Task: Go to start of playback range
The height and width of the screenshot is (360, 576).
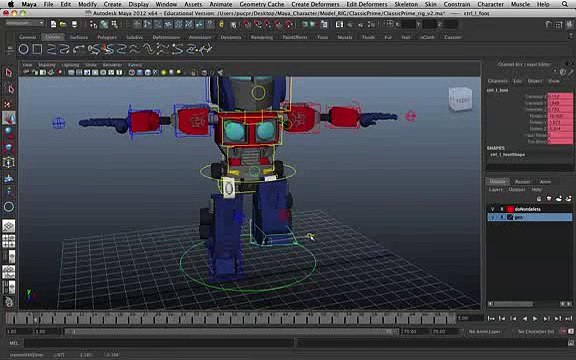Action: pyautogui.click(x=491, y=318)
